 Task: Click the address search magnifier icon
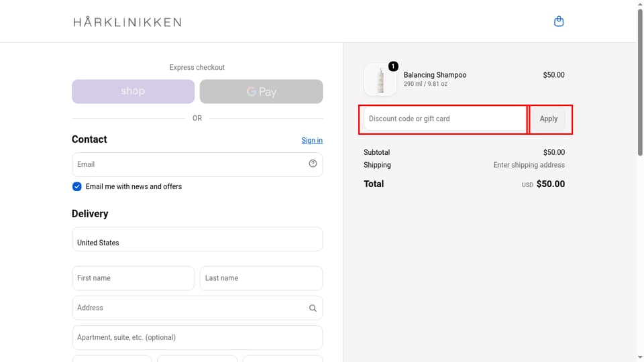coord(313,308)
